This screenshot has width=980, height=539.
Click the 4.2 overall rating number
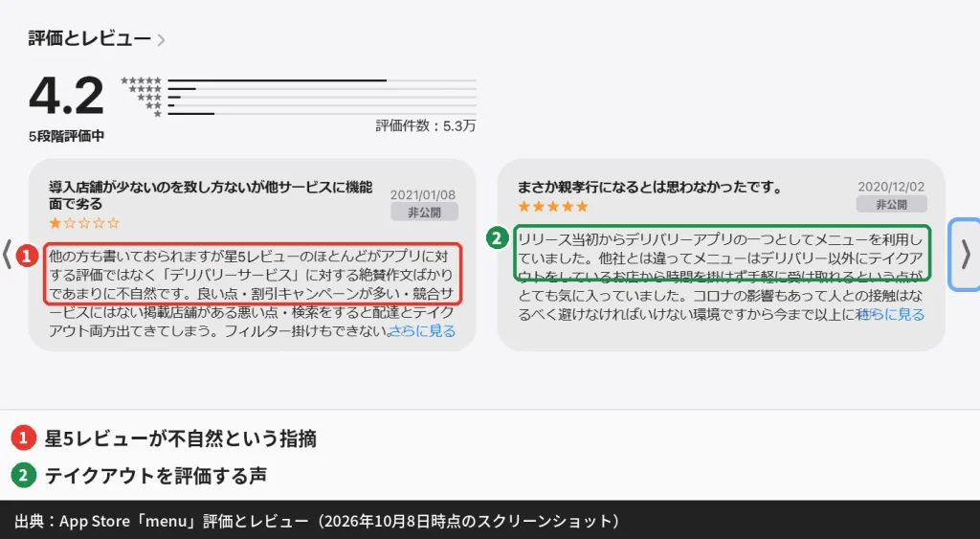tap(66, 96)
